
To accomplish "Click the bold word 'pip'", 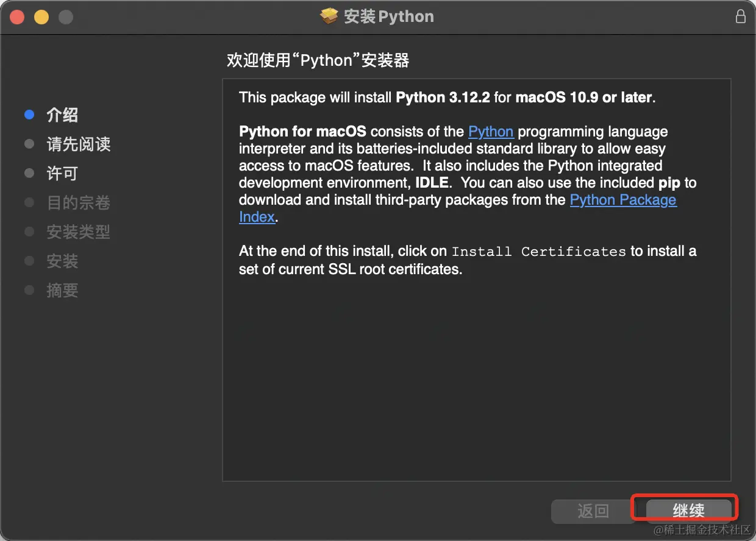I will [669, 183].
